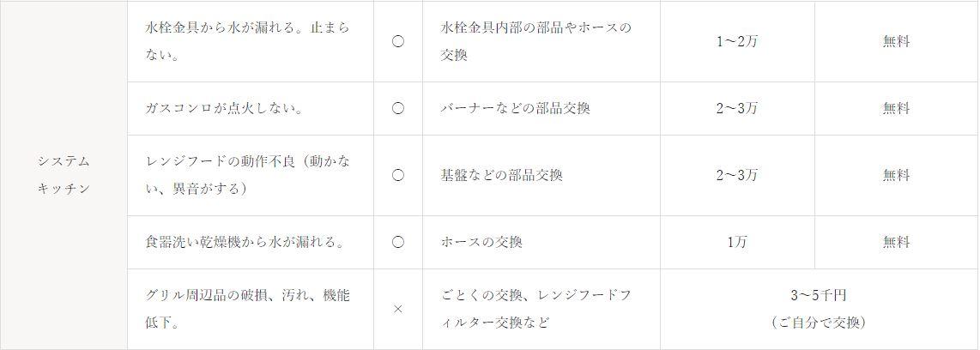Image resolution: width=980 pixels, height=350 pixels.
Task: Click the 基盤などの部品交換 repair text
Action: 501,175
